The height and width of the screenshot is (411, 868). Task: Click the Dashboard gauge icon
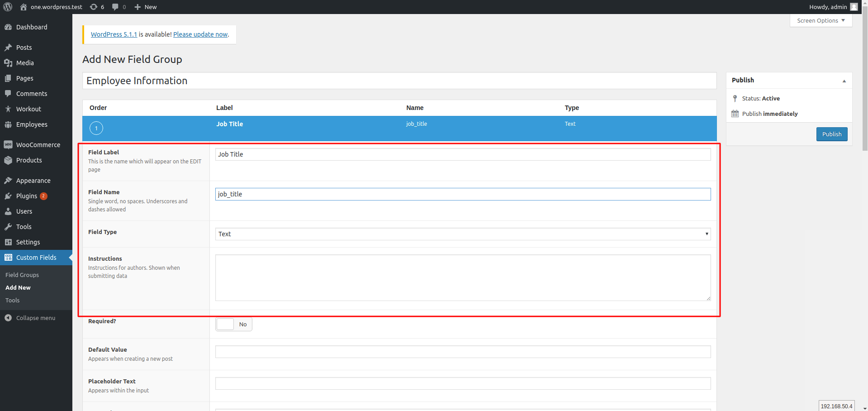8,27
